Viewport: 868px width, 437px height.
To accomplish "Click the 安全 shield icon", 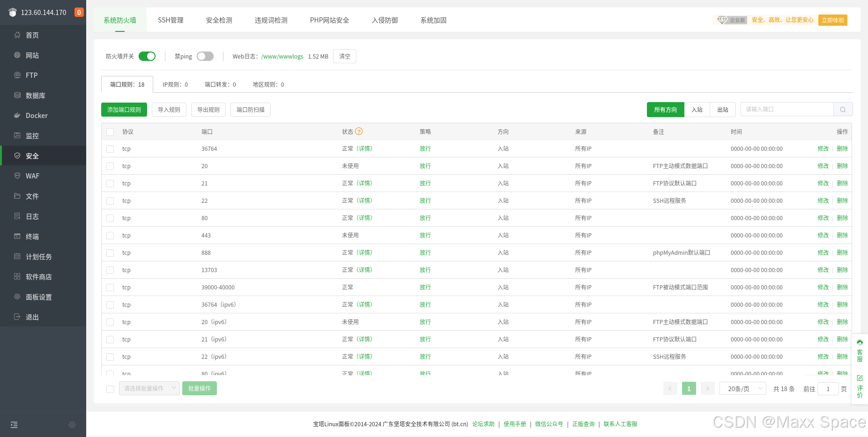I will [17, 156].
